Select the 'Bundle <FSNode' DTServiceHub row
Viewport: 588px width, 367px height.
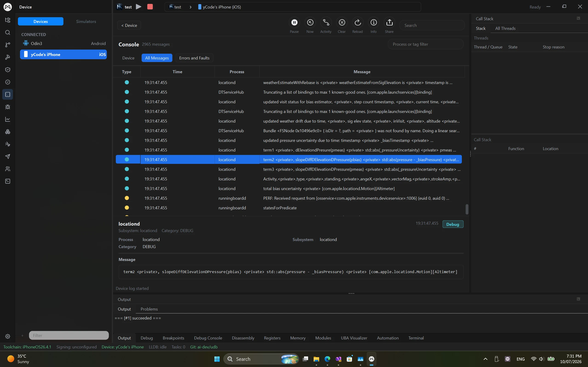point(289,131)
